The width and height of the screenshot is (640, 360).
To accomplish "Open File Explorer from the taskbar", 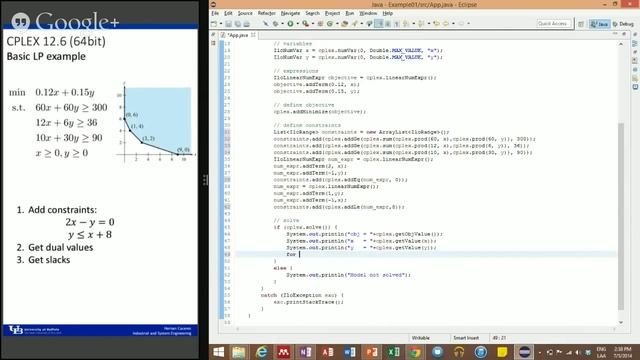I will (238, 352).
